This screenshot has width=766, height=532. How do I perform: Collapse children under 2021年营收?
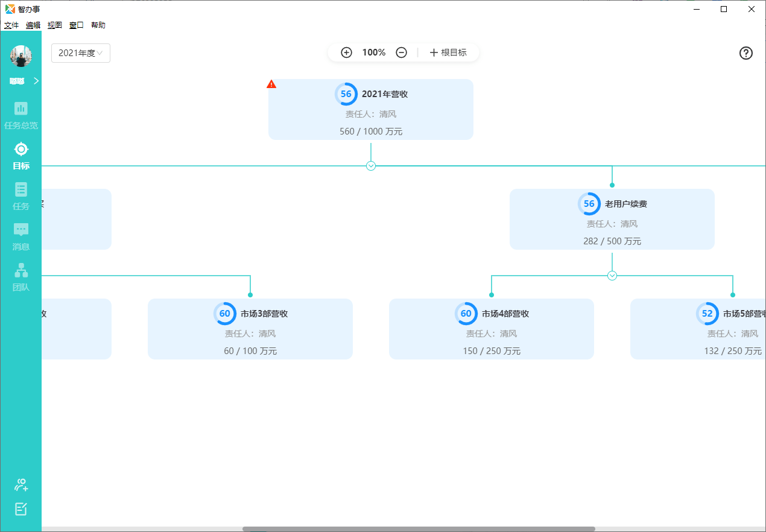371,166
